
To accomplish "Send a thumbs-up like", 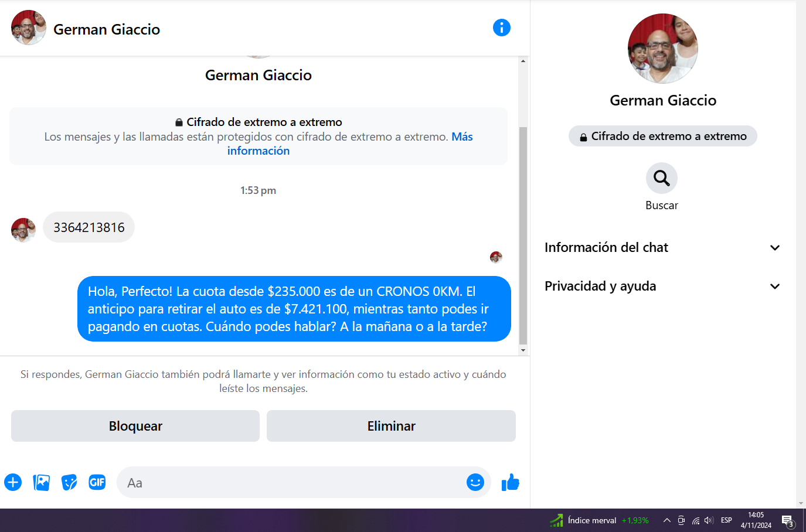I will (x=511, y=482).
